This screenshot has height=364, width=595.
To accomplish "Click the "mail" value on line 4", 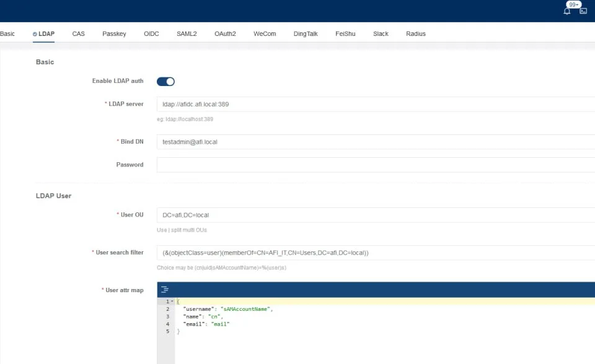I will (220, 324).
